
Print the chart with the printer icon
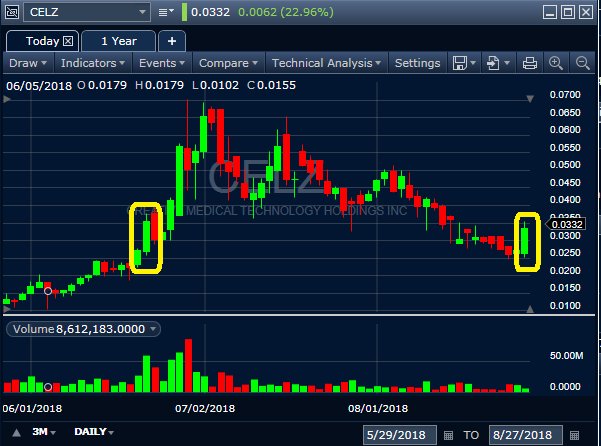(x=530, y=63)
